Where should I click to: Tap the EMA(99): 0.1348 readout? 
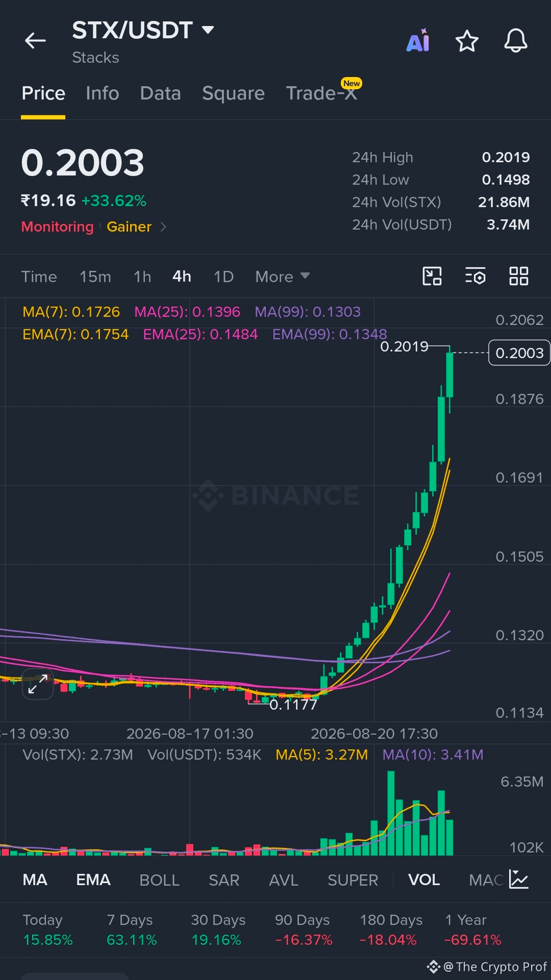[330, 334]
